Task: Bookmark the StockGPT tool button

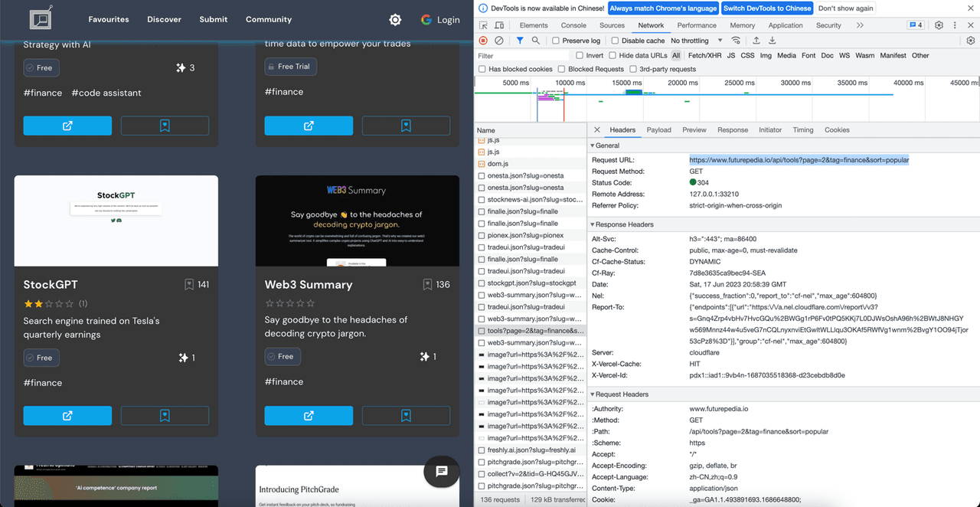Action: (x=165, y=416)
